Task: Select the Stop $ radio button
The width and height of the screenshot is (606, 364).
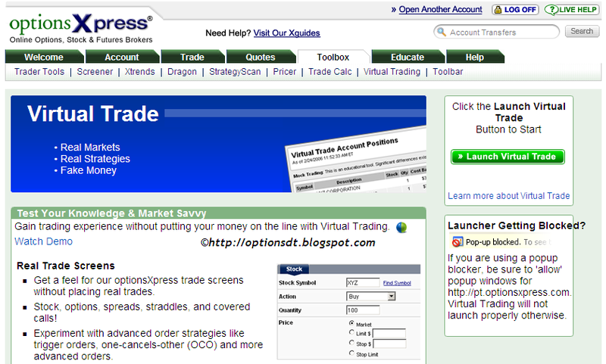Action: pyautogui.click(x=351, y=343)
